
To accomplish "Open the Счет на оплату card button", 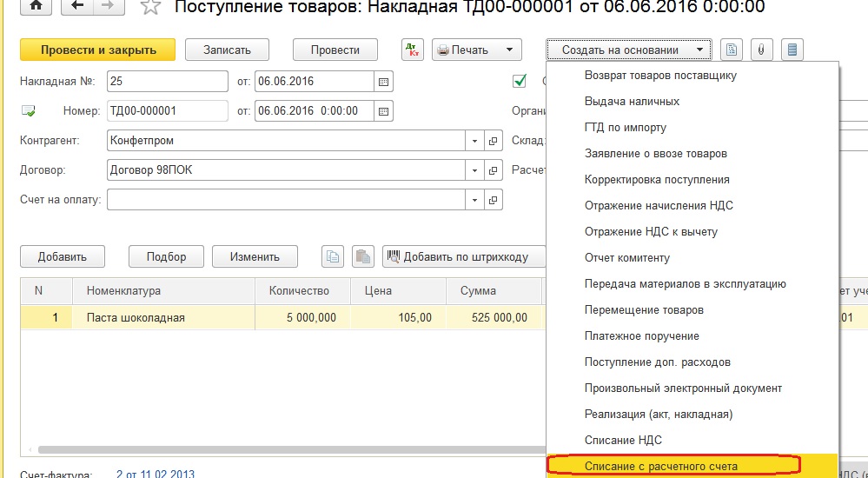I will 493,200.
